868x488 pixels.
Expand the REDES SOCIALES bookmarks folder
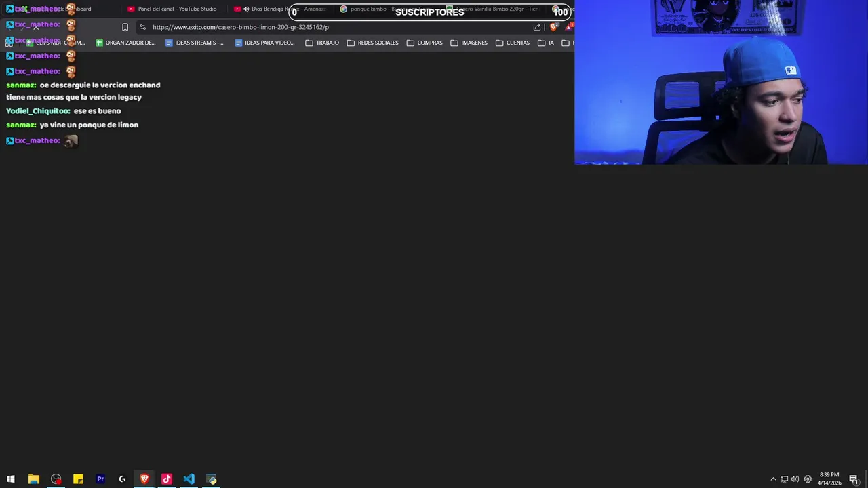pyautogui.click(x=373, y=43)
